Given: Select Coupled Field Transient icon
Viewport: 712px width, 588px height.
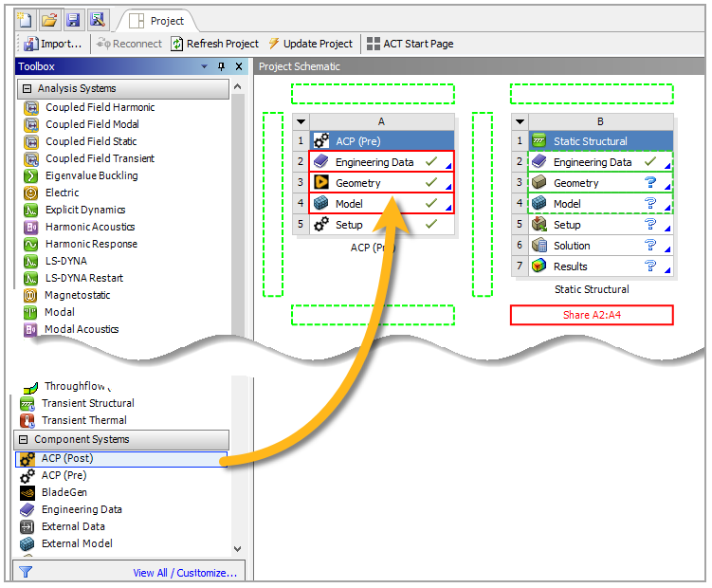Looking at the screenshot, I should point(31,158).
